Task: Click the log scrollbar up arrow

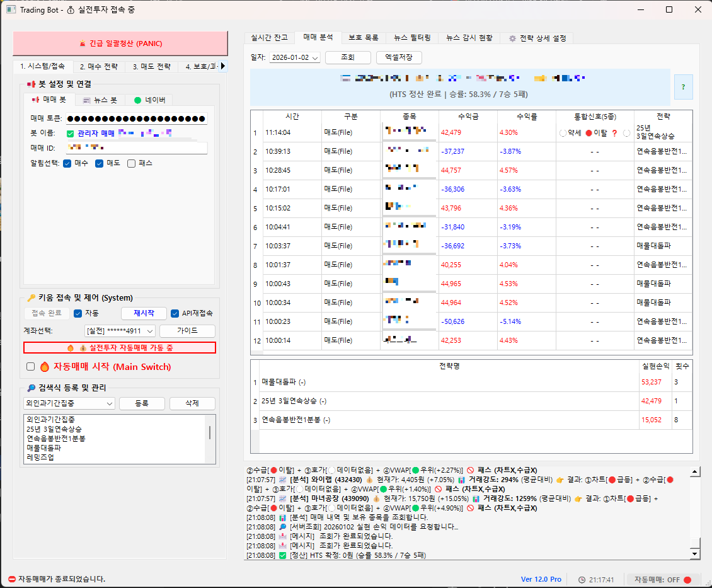Action: tap(695, 472)
